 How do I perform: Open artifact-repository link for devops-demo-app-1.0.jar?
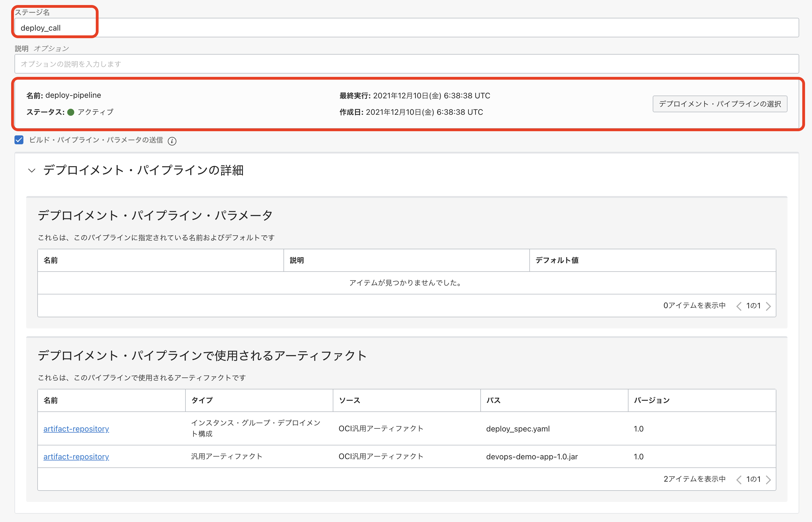point(76,457)
